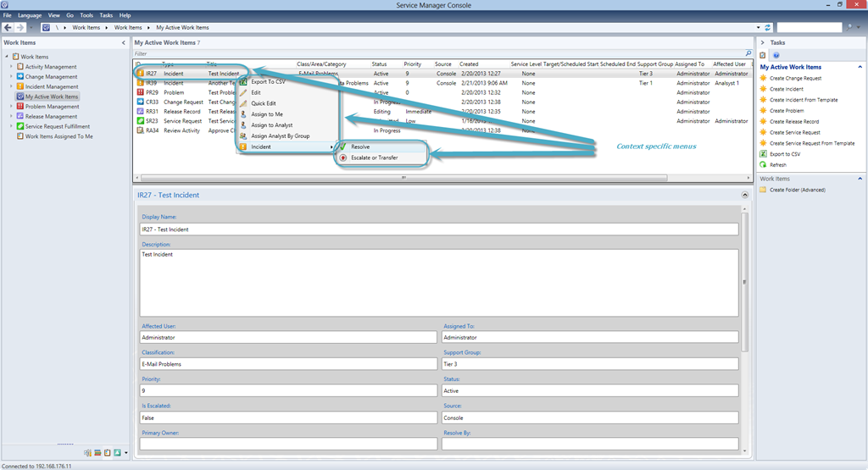Screen dimensions: 868x470
Task: Select Assign to Analyst from context menu
Action: (271, 125)
